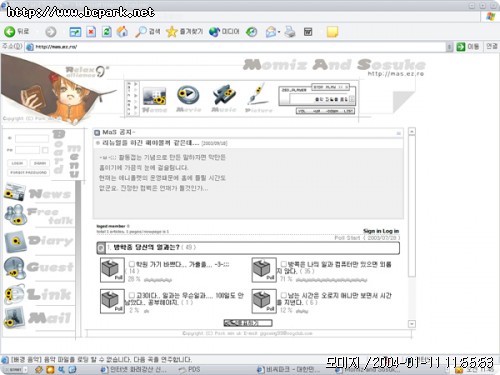The height and width of the screenshot is (375, 500).
Task: Open the 미디어 media globe button
Action: point(224,32)
